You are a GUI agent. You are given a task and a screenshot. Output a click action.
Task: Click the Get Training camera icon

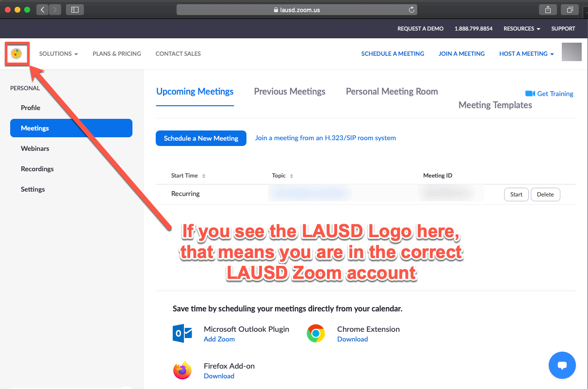(530, 93)
